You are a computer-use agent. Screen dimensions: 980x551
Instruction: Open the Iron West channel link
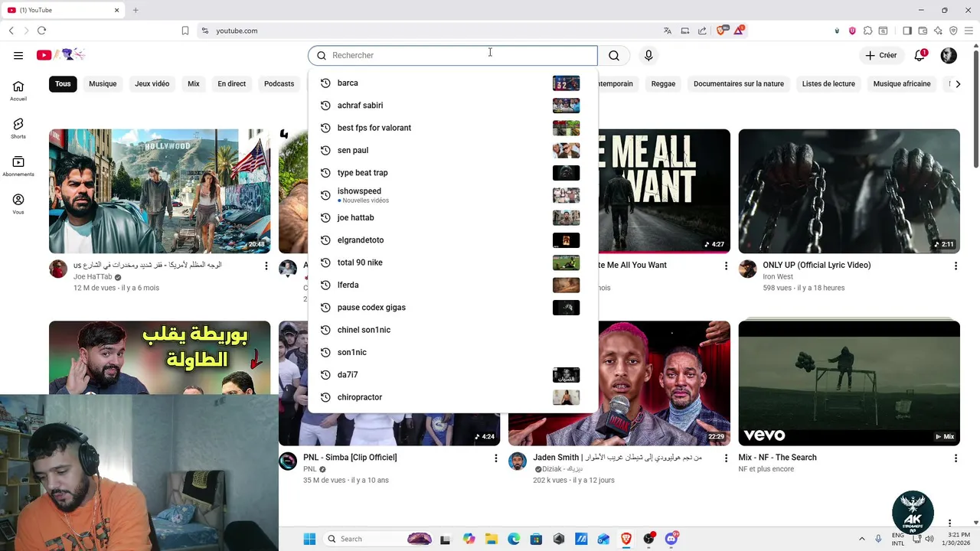(x=778, y=277)
